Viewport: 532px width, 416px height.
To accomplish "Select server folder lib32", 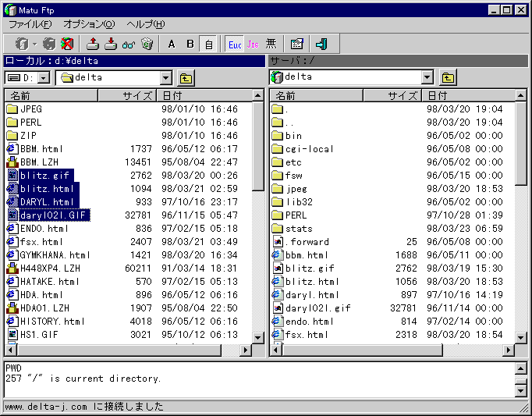I will point(299,202).
